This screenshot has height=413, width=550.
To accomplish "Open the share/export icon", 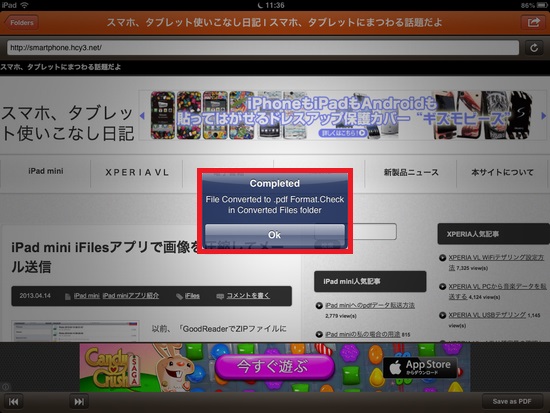I will click(x=533, y=23).
